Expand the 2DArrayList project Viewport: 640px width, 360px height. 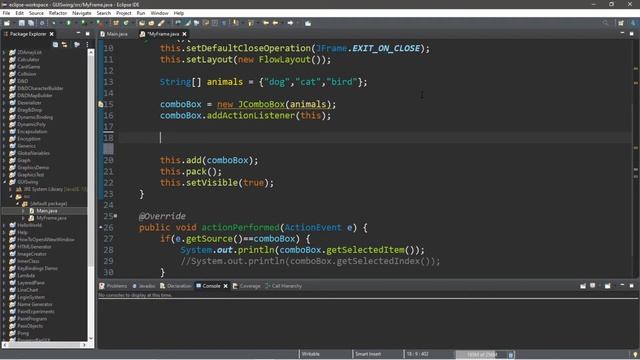[4, 52]
